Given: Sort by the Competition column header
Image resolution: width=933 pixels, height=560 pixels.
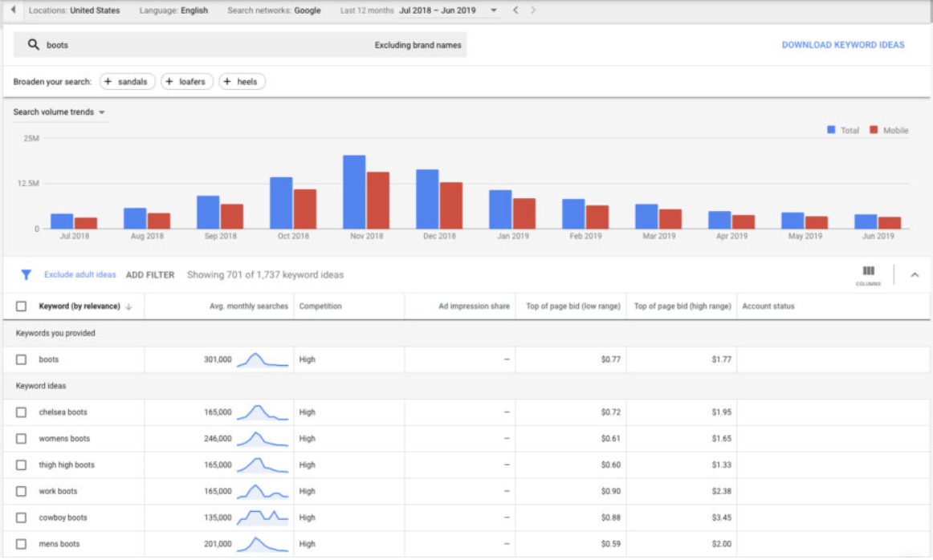Looking at the screenshot, I should point(320,306).
